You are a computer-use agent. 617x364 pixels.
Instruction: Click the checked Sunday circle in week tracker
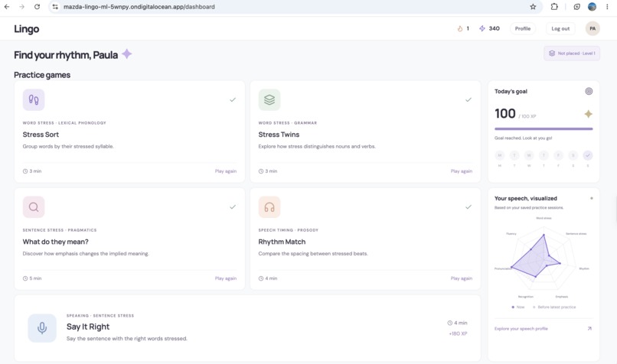(x=587, y=155)
